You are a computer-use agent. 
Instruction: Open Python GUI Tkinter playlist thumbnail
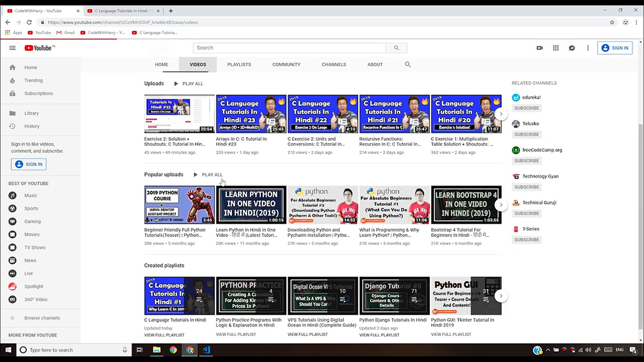[466, 296]
